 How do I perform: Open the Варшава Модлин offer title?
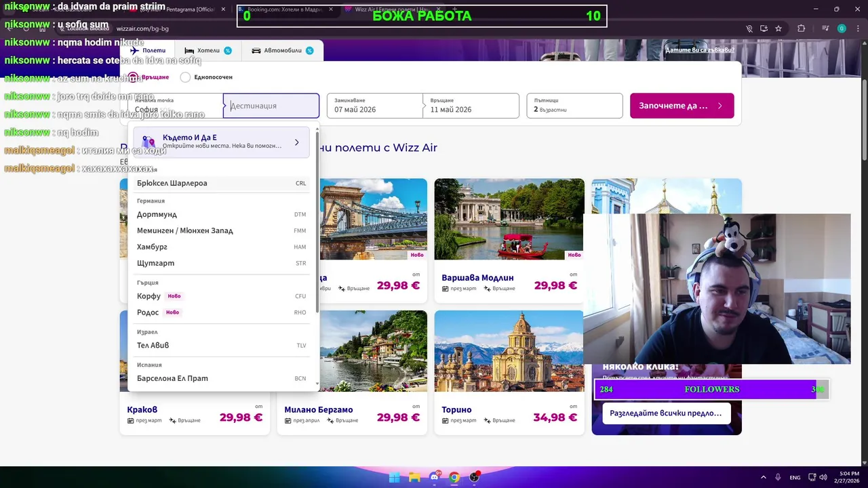point(477,277)
